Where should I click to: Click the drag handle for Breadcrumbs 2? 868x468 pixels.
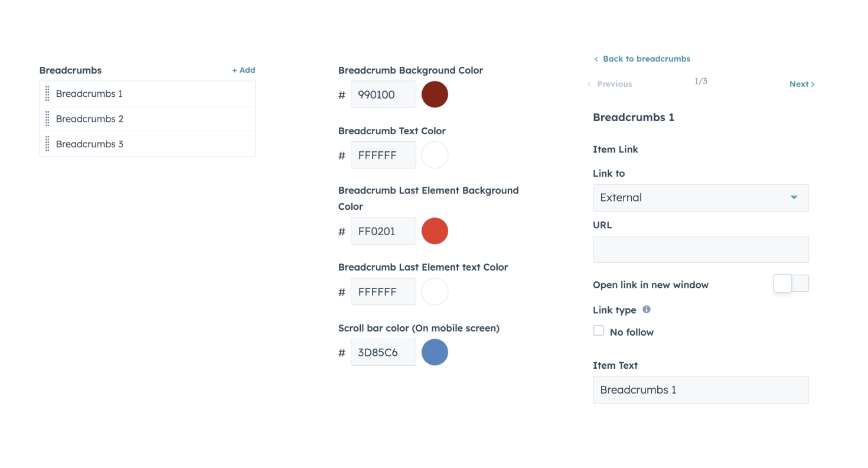click(x=48, y=119)
